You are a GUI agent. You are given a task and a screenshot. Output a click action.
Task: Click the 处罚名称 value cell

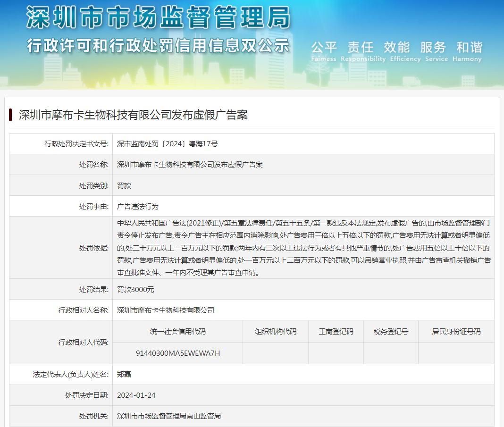(x=190, y=165)
